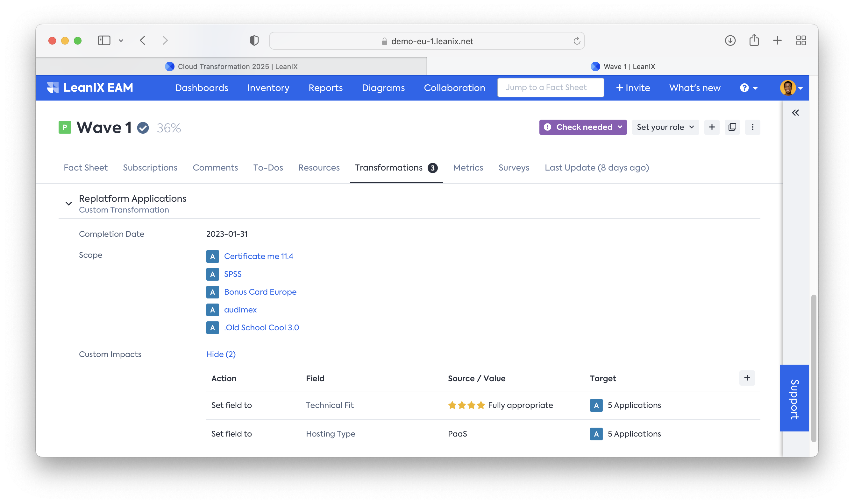Click the Invite button

[x=632, y=88]
